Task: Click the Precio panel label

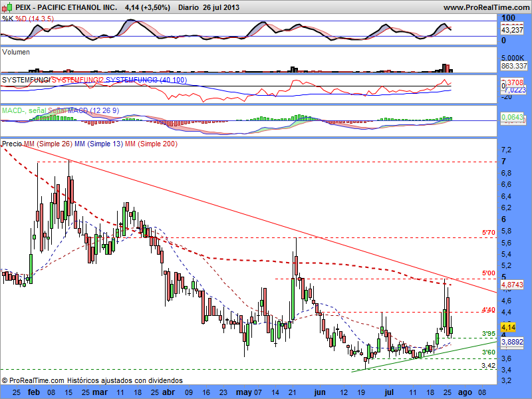Action: [x=12, y=144]
